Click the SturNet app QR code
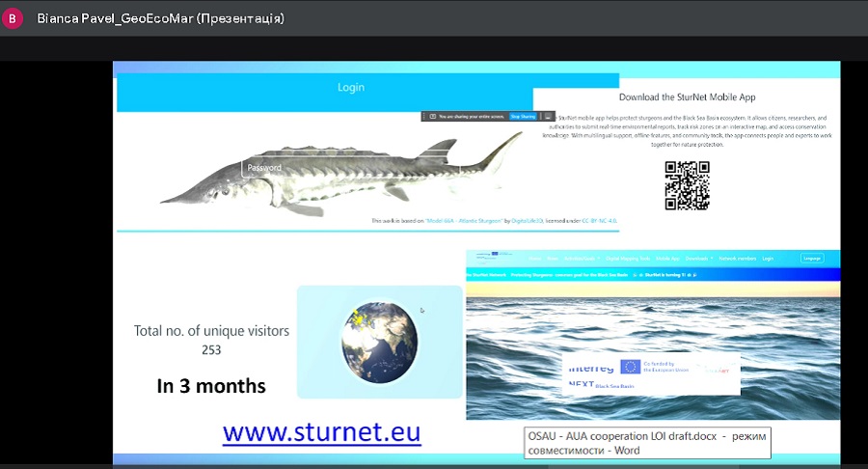 pos(687,185)
